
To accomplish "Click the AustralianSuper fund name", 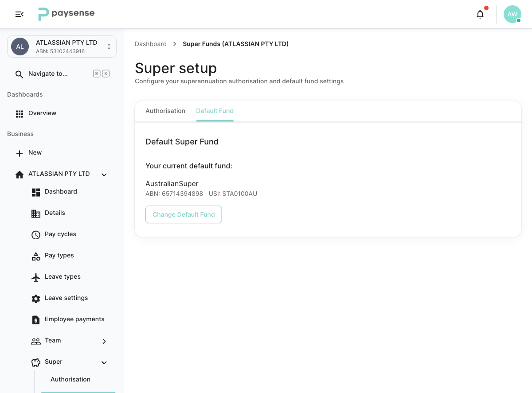I will [x=172, y=183].
